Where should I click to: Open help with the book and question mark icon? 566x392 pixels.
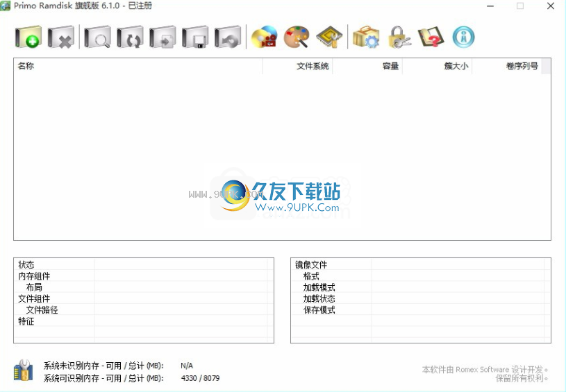[x=431, y=37]
